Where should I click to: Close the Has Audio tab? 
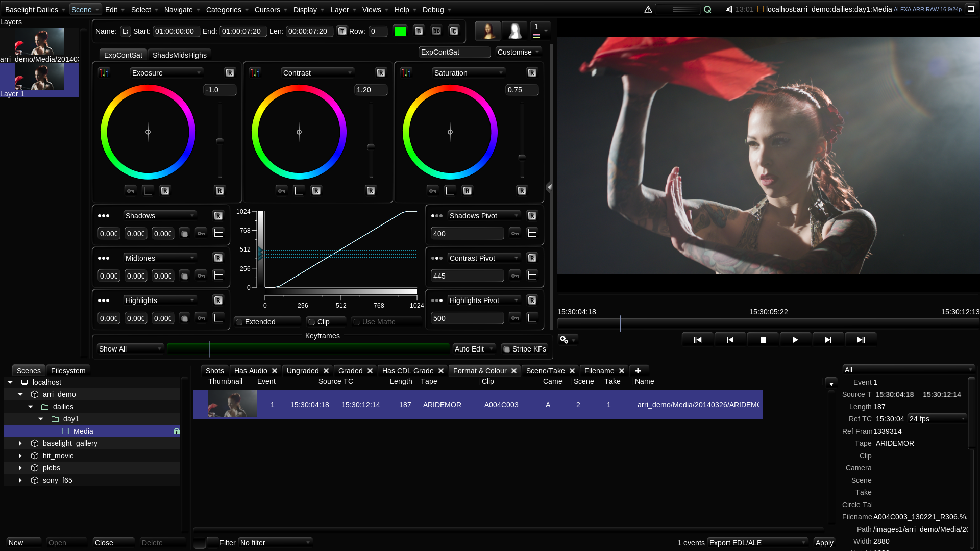pyautogui.click(x=275, y=371)
